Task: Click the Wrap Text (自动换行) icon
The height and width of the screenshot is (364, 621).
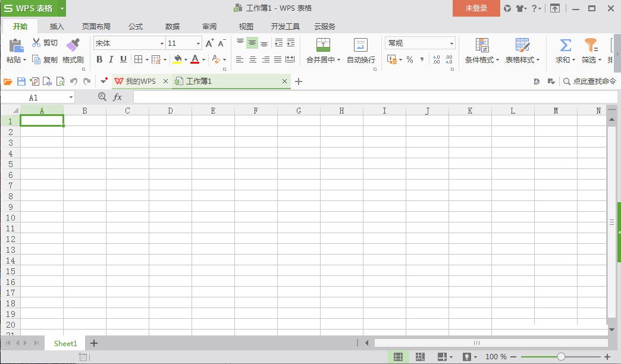Action: point(360,45)
